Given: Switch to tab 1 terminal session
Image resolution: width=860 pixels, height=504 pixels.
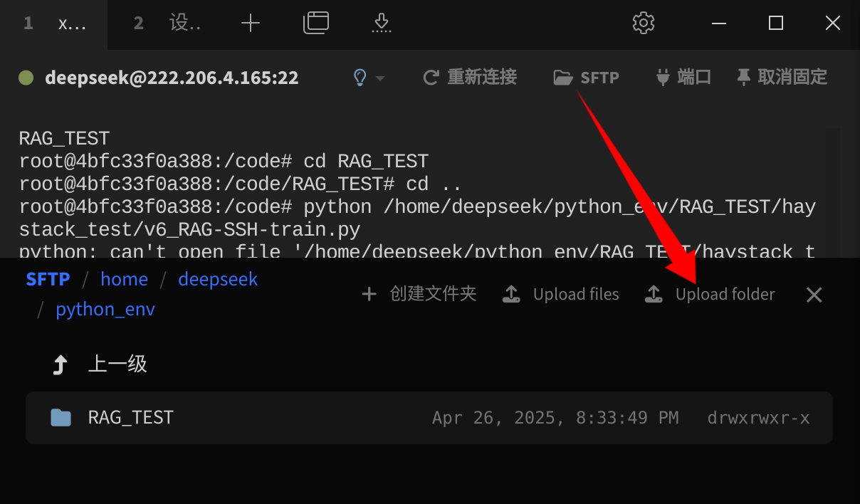Looking at the screenshot, I should click(x=53, y=23).
